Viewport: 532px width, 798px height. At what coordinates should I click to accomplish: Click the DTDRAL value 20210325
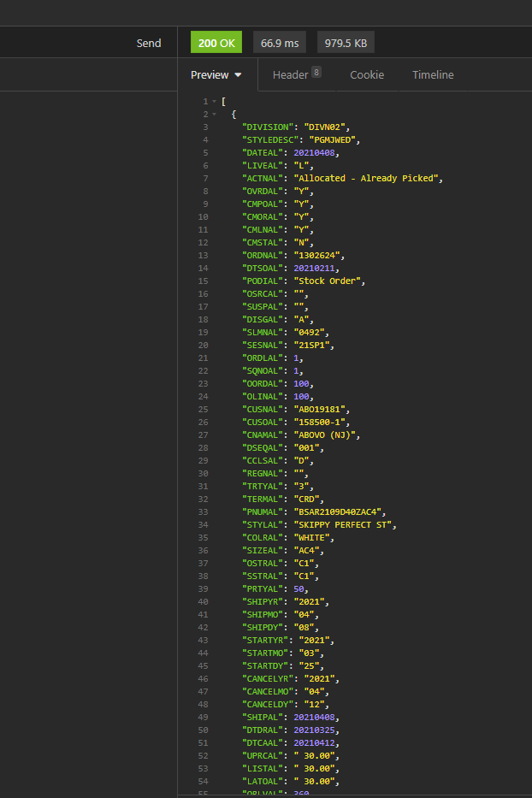click(314, 730)
